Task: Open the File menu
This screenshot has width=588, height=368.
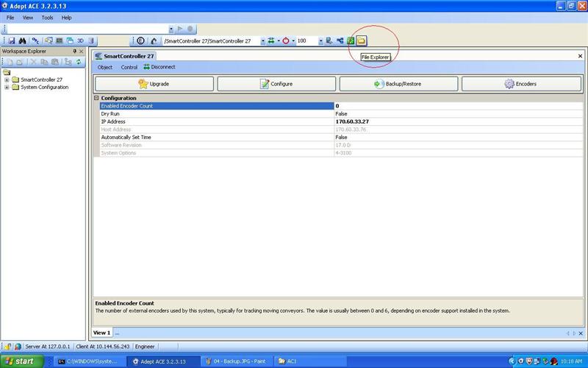Action: [x=10, y=18]
